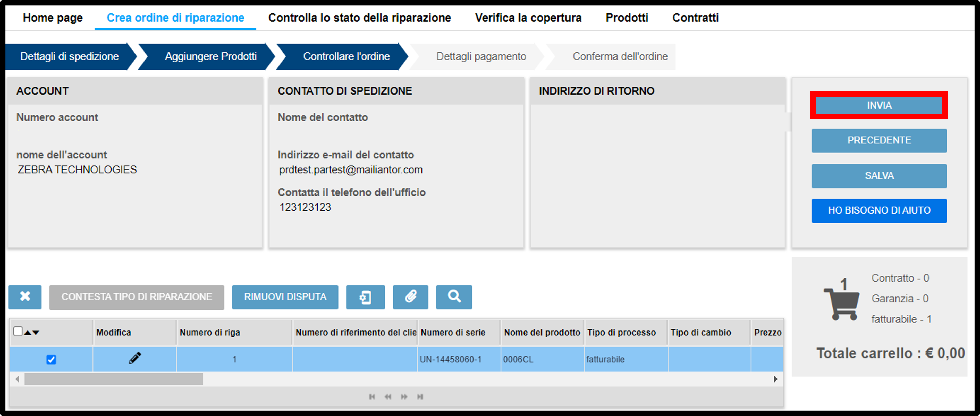The width and height of the screenshot is (980, 416).
Task: Click ZEBRA TECHNOLOGIES account name
Action: pyautogui.click(x=77, y=169)
